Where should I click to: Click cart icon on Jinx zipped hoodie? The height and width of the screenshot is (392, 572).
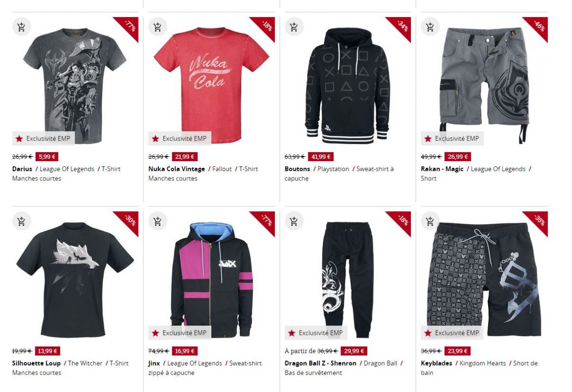(157, 221)
